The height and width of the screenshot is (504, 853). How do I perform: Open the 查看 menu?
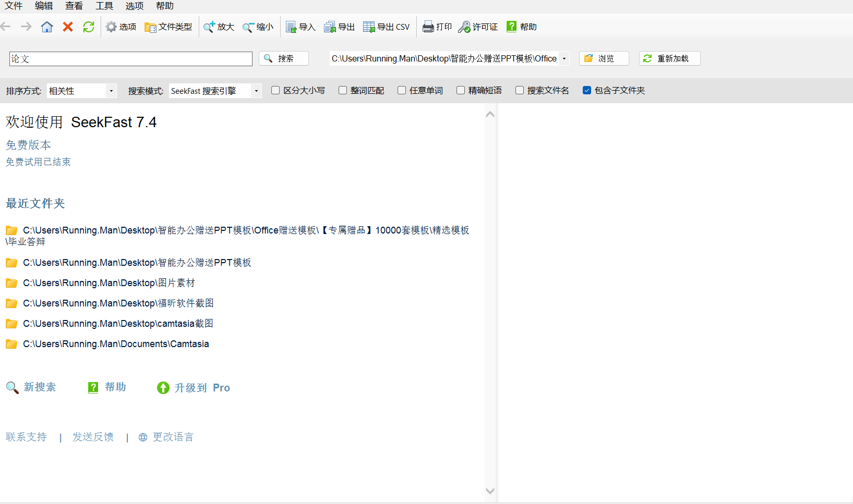click(x=74, y=6)
